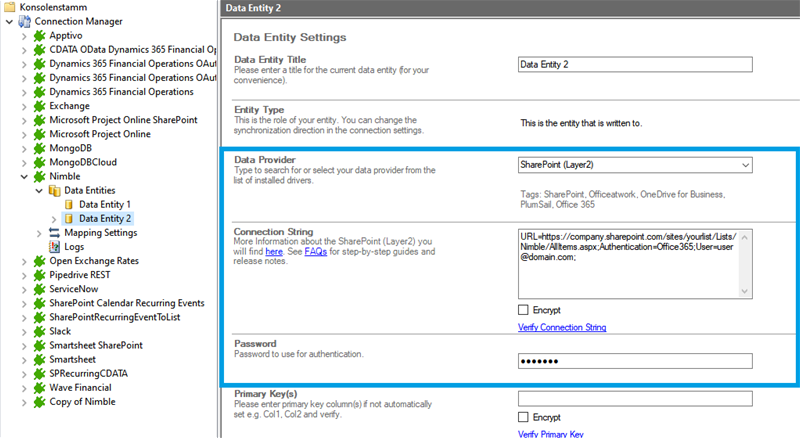Click into the Password field
This screenshot has width=800, height=438.
click(635, 361)
